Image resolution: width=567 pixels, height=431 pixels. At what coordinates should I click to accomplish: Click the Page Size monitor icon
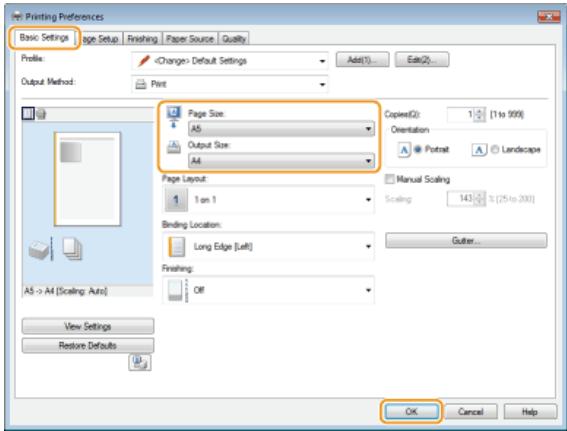pyautogui.click(x=174, y=117)
